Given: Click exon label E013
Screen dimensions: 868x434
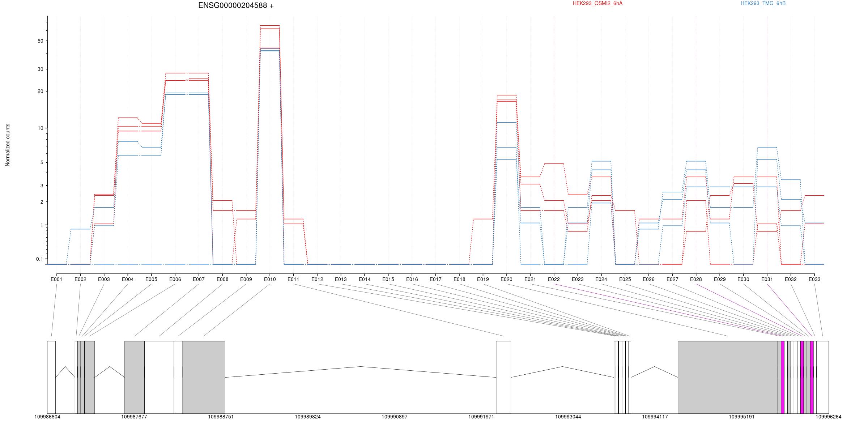Looking at the screenshot, I should [341, 279].
